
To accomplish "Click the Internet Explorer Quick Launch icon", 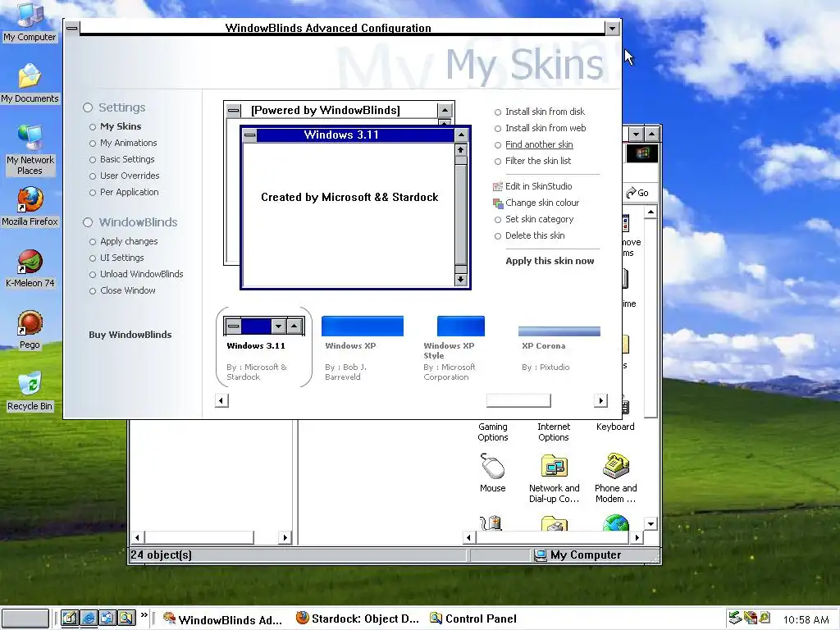I will click(x=89, y=619).
